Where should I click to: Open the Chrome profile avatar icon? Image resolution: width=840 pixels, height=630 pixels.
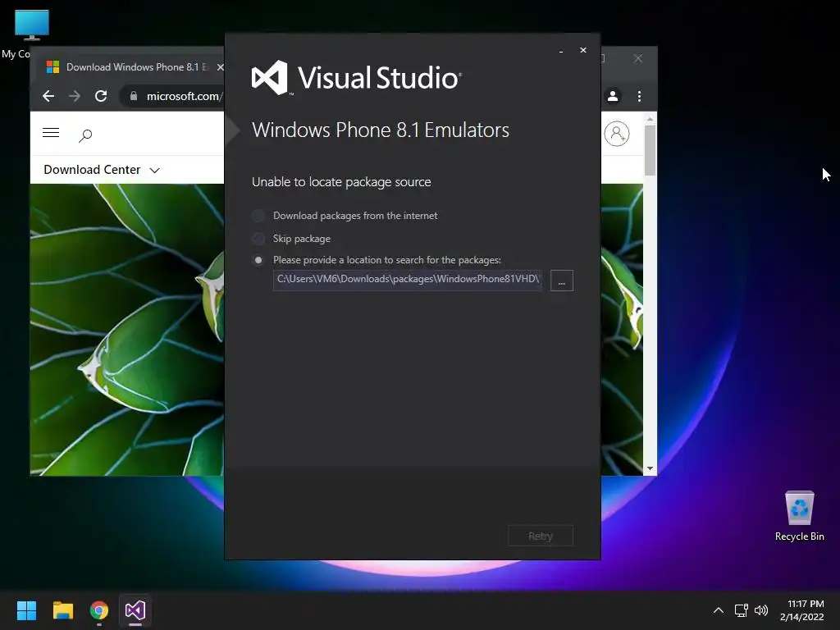coord(613,96)
